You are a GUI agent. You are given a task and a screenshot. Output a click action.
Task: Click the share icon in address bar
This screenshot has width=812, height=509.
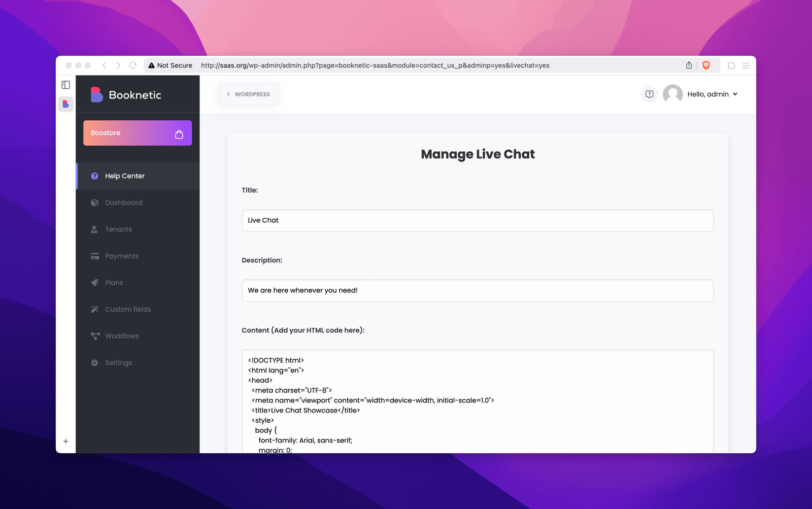tap(689, 65)
